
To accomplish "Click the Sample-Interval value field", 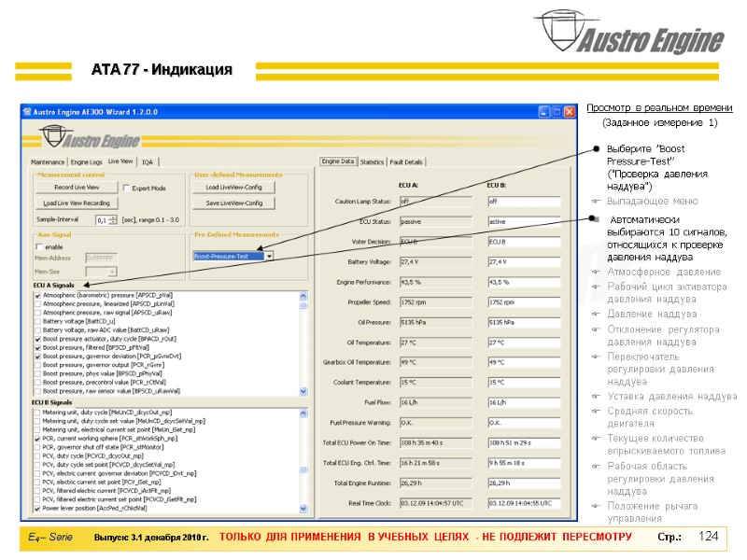I will click(x=103, y=219).
